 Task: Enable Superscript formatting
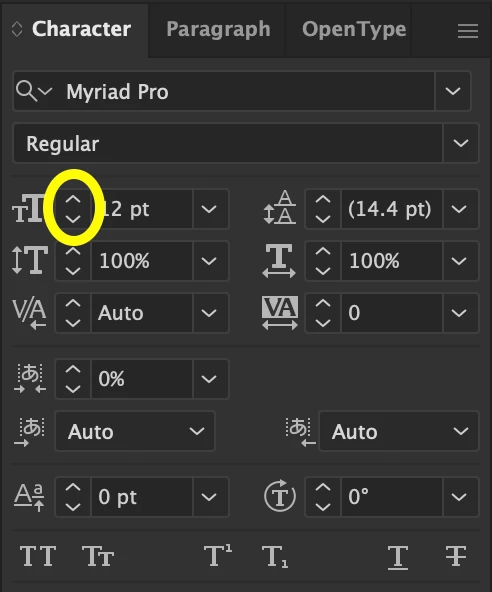(x=218, y=555)
